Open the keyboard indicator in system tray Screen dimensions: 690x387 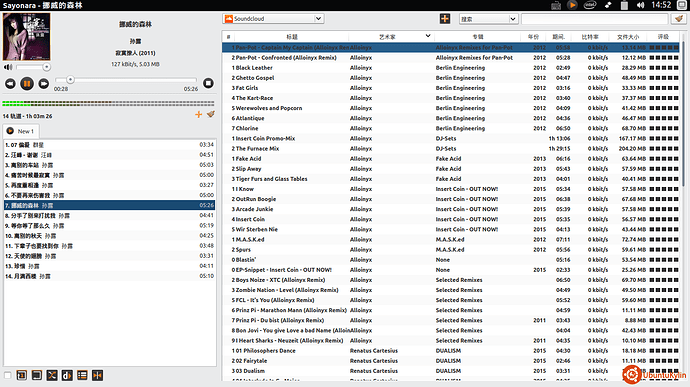(556, 5)
